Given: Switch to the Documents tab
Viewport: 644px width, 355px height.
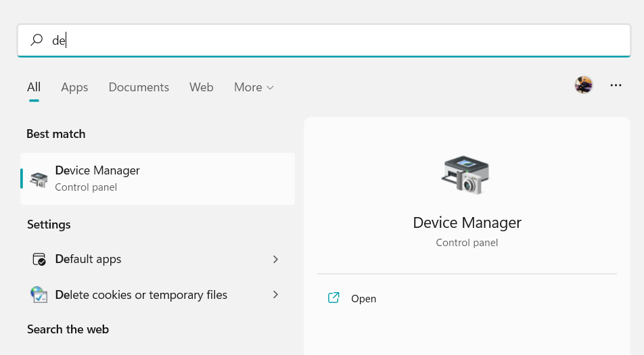Looking at the screenshot, I should point(139,87).
